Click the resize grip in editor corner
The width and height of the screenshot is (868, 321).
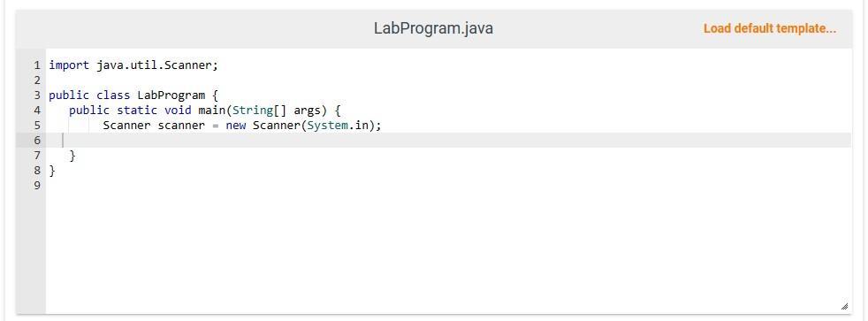coord(844,306)
